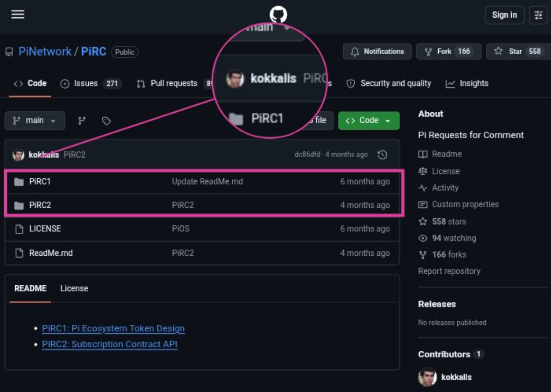The width and height of the screenshot is (551, 392).
Task: Expand the main branch dropdown
Action: tap(35, 121)
